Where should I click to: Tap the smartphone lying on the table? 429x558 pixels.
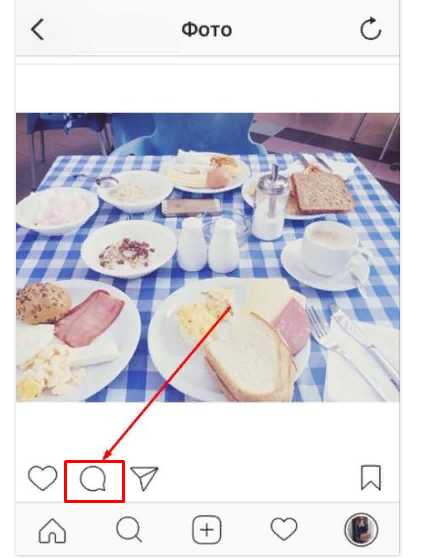(x=191, y=207)
